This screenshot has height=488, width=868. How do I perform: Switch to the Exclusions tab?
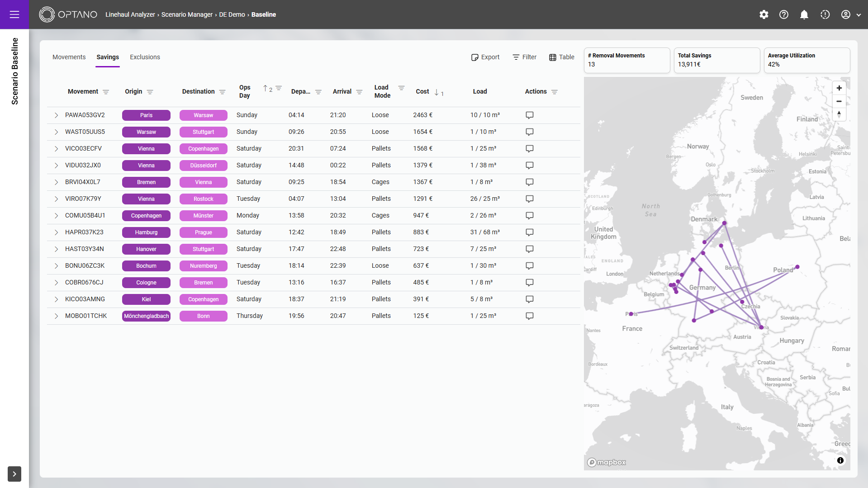pos(145,57)
